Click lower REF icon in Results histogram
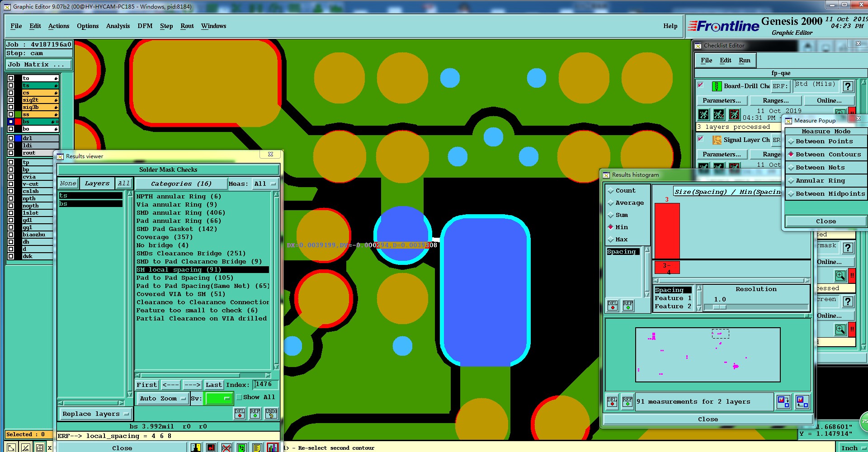Viewport: 868px width, 452px height. pos(627,401)
